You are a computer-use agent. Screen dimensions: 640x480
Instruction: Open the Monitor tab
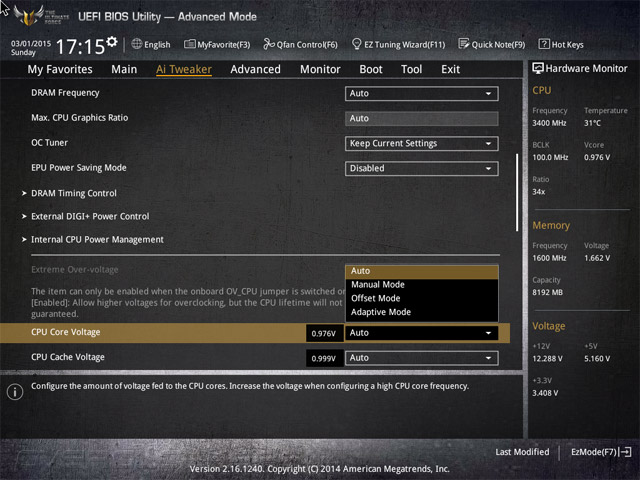point(320,69)
